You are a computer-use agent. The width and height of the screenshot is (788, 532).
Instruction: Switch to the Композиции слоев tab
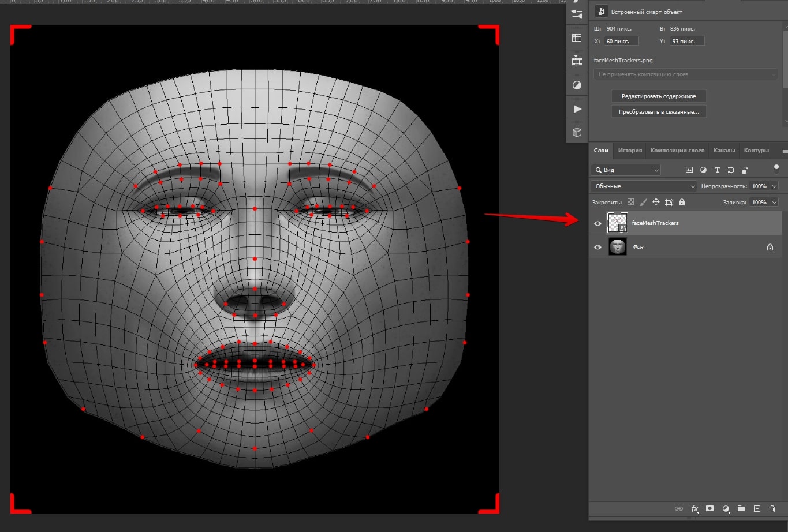[x=677, y=151]
